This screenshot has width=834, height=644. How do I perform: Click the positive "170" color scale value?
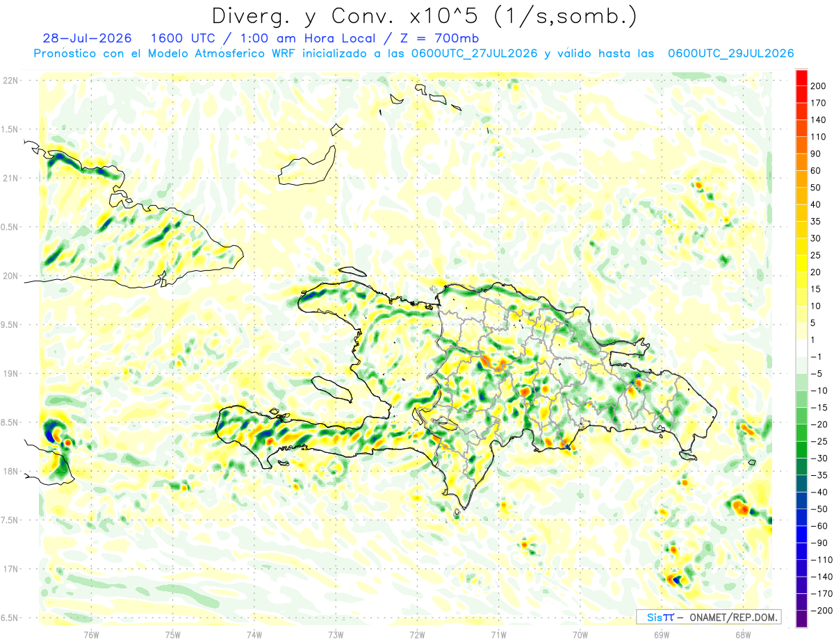[x=818, y=103]
